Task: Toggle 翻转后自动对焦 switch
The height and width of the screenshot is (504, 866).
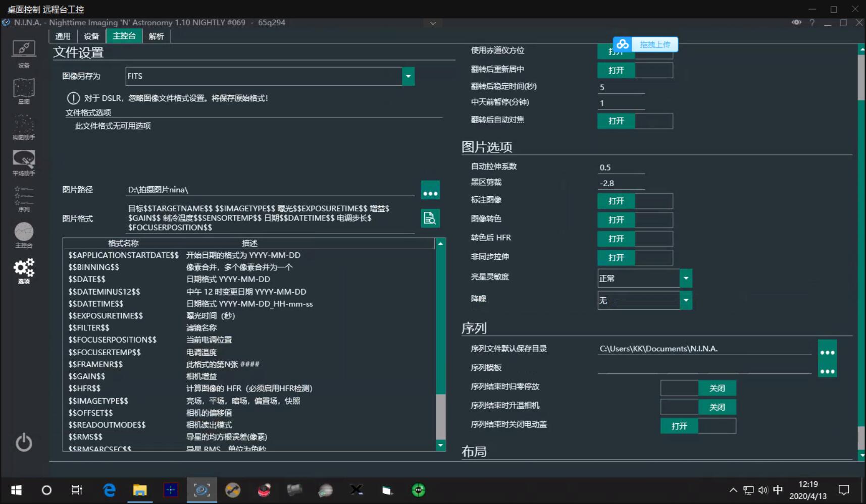Action: pyautogui.click(x=635, y=121)
